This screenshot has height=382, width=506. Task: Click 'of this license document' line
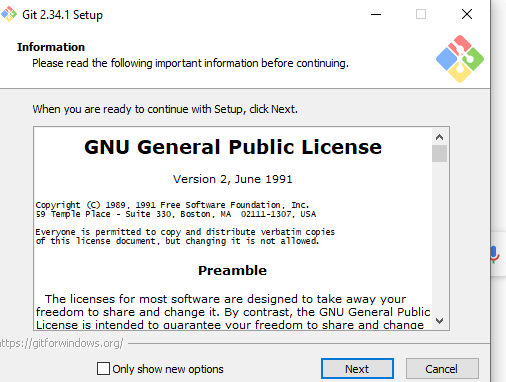177,241
